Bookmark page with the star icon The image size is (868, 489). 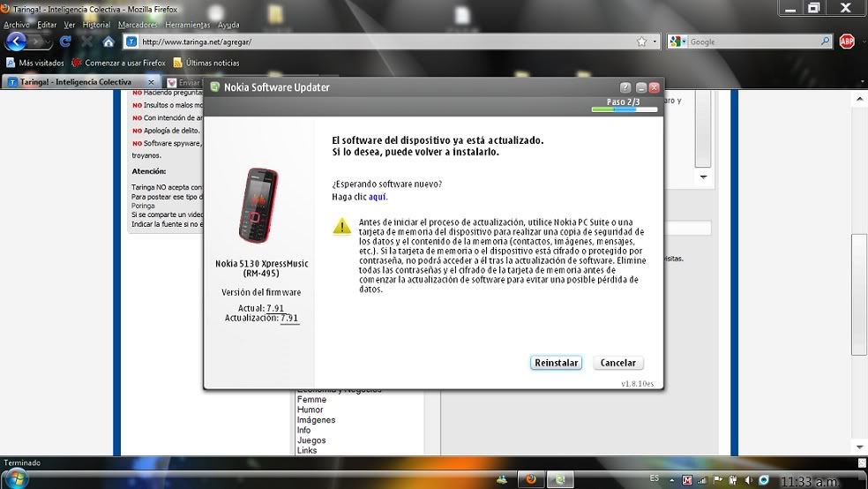[x=641, y=41]
